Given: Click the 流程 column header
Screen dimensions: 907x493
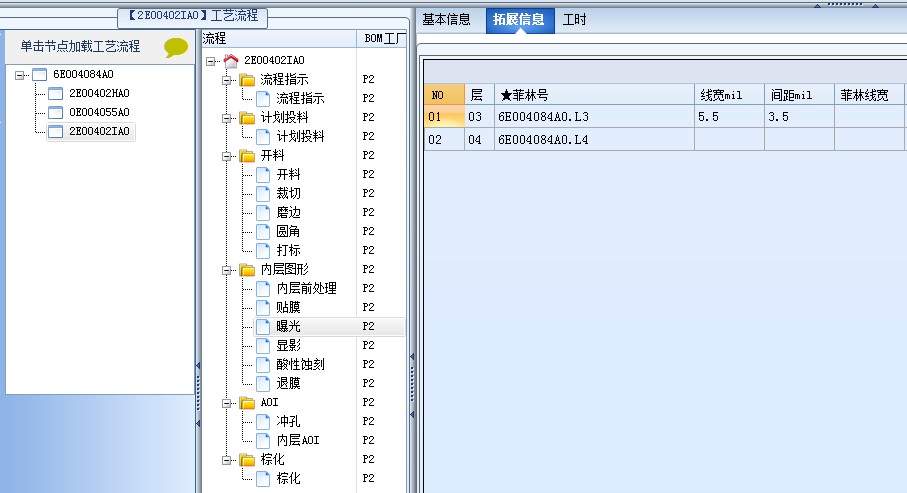Looking at the screenshot, I should coord(279,39).
